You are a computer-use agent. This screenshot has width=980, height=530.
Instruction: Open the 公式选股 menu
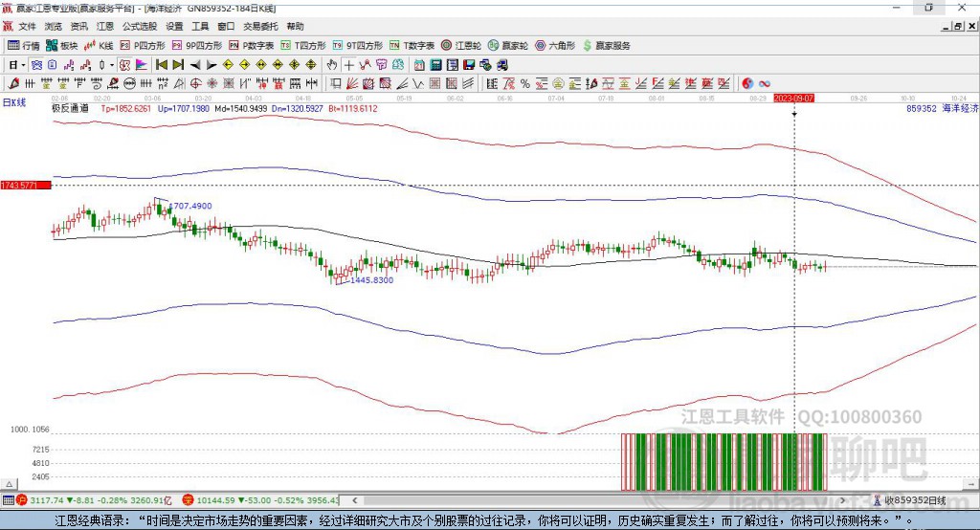click(140, 27)
